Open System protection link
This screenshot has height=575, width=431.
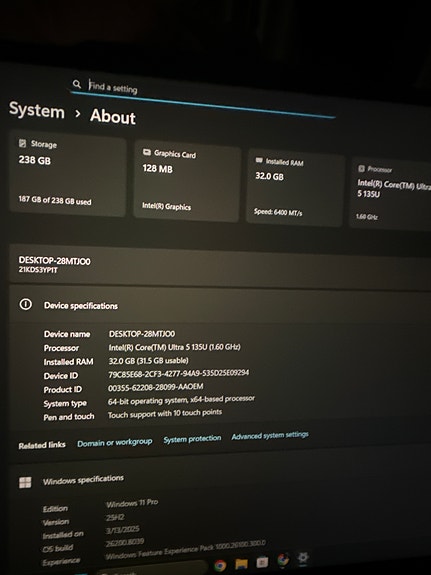pyautogui.click(x=192, y=439)
